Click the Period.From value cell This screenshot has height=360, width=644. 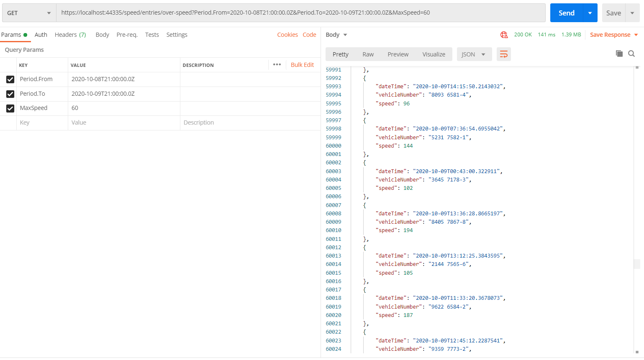(x=124, y=79)
